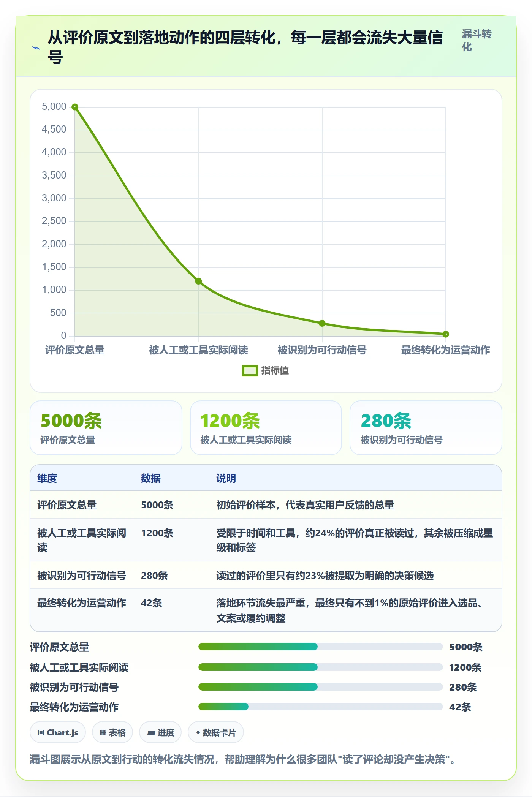Click the 维度 column header
Viewport: 532px width, 797px height.
47,478
